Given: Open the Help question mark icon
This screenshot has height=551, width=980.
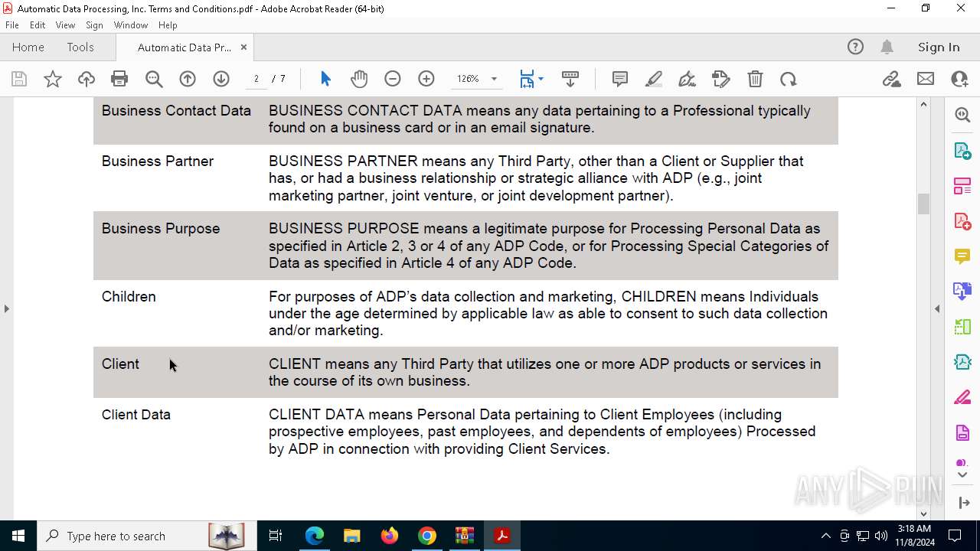Looking at the screenshot, I should (x=855, y=47).
